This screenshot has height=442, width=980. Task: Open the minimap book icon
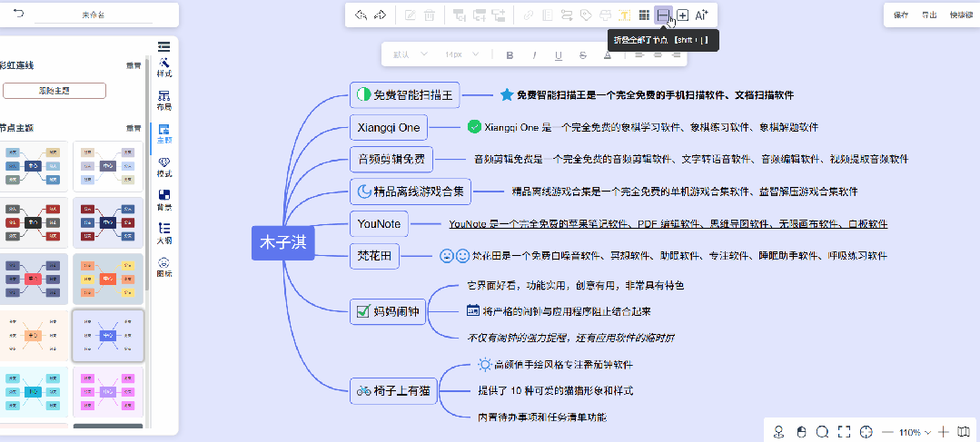tap(965, 431)
